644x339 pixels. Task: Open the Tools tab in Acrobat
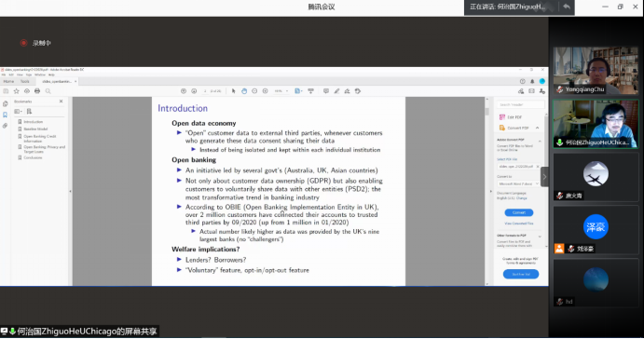coord(25,81)
